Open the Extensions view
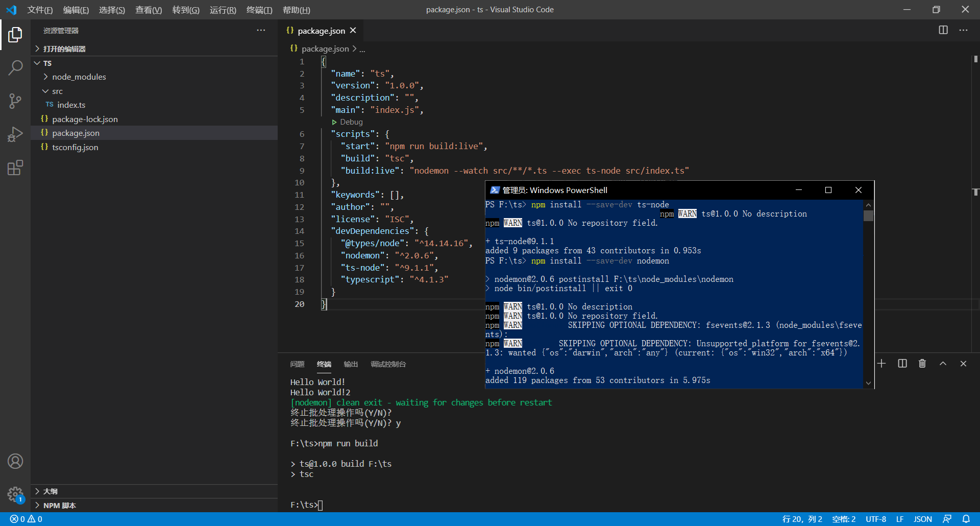The height and width of the screenshot is (526, 980). coord(15,168)
